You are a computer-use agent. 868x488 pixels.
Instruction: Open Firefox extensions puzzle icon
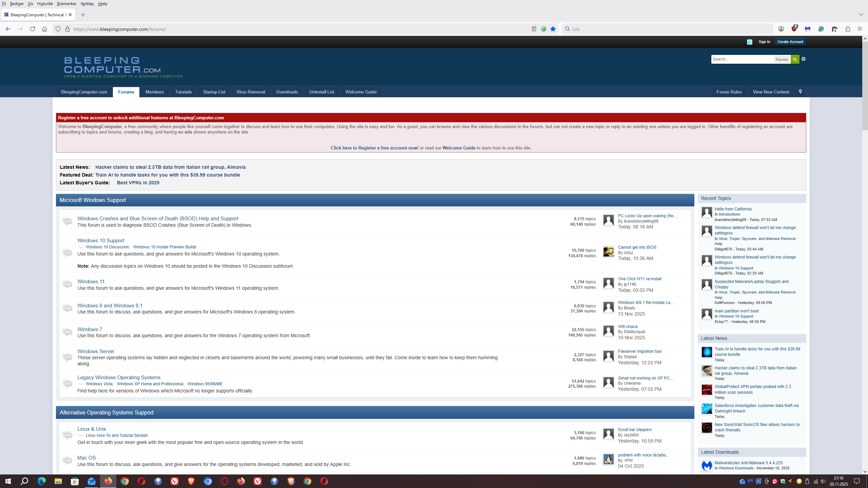coord(848,29)
